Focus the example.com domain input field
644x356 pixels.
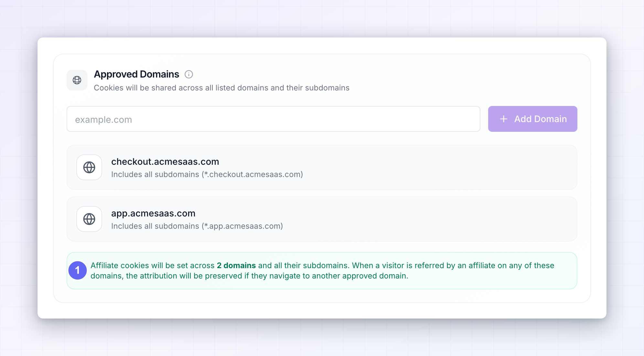coord(274,119)
